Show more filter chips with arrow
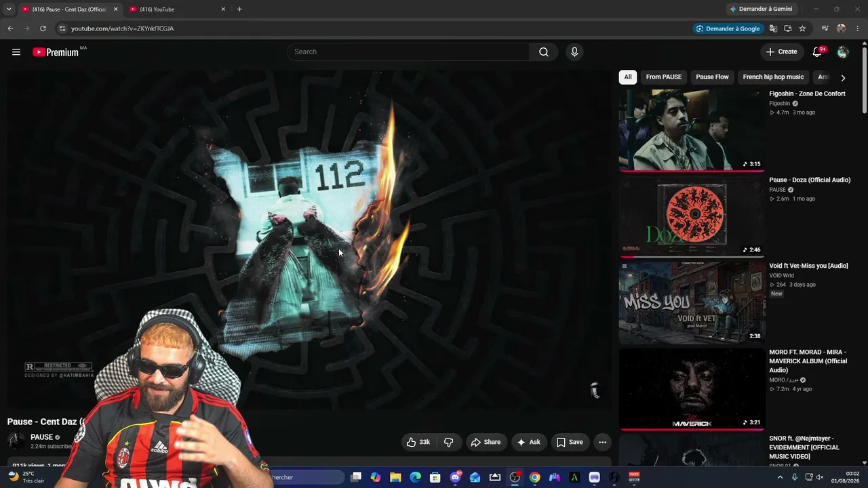Viewport: 868px width, 488px height. [843, 78]
